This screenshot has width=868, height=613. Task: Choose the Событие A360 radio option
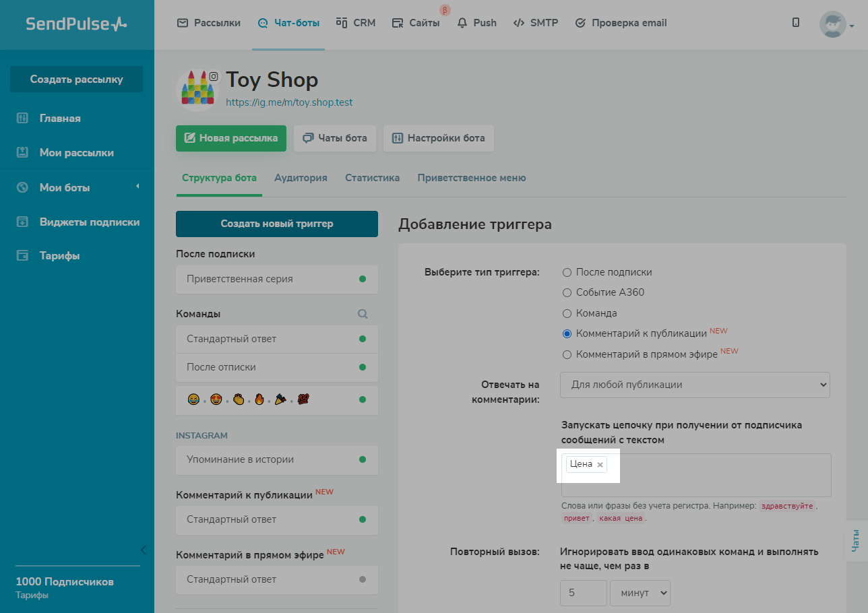567,293
